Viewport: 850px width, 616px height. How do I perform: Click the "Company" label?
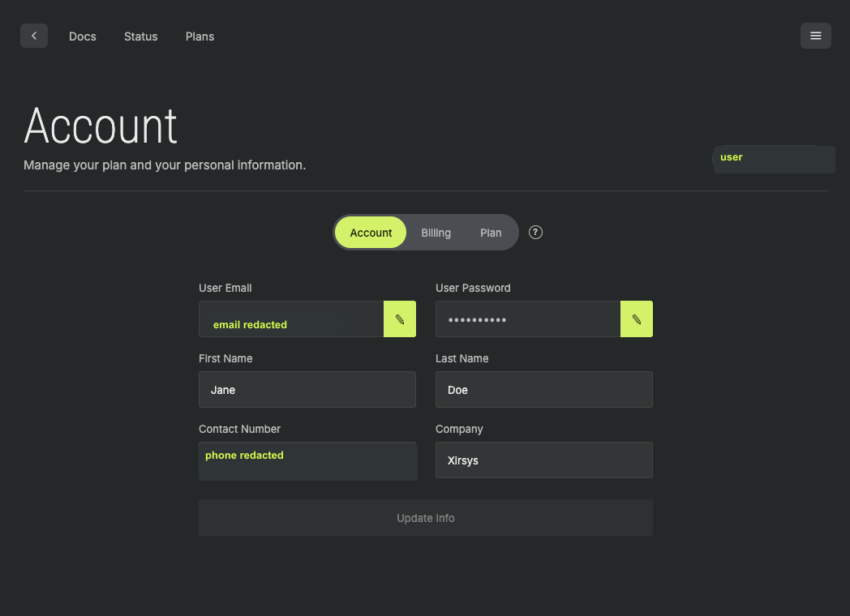pos(459,429)
